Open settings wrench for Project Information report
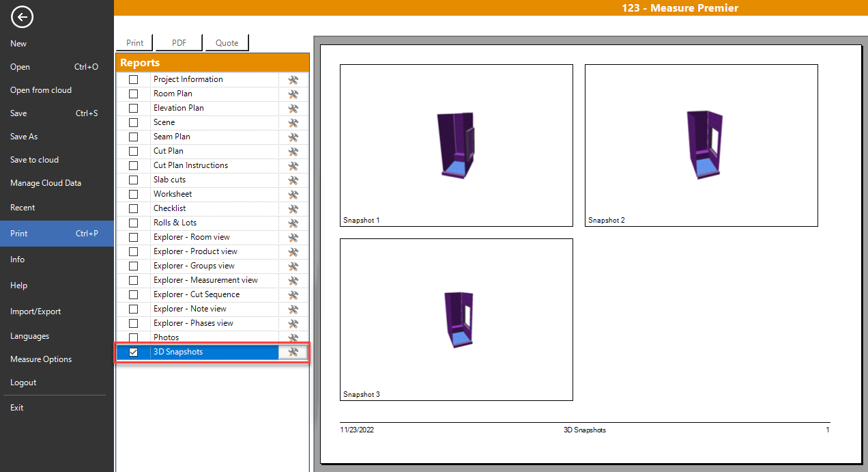Viewport: 868px width, 472px height. [293, 79]
